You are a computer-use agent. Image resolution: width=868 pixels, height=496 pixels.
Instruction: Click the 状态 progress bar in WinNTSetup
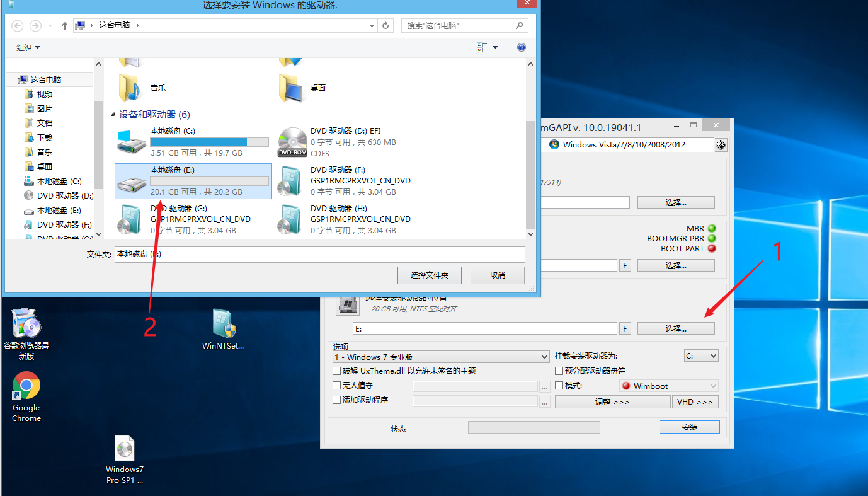534,427
